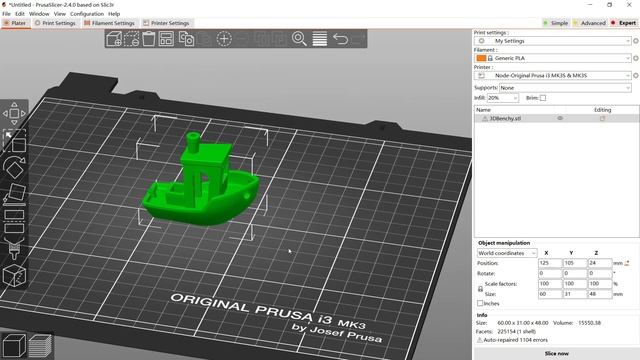The height and width of the screenshot is (360, 640).
Task: Click gear icon beside Print settings preset
Action: [x=636, y=41]
